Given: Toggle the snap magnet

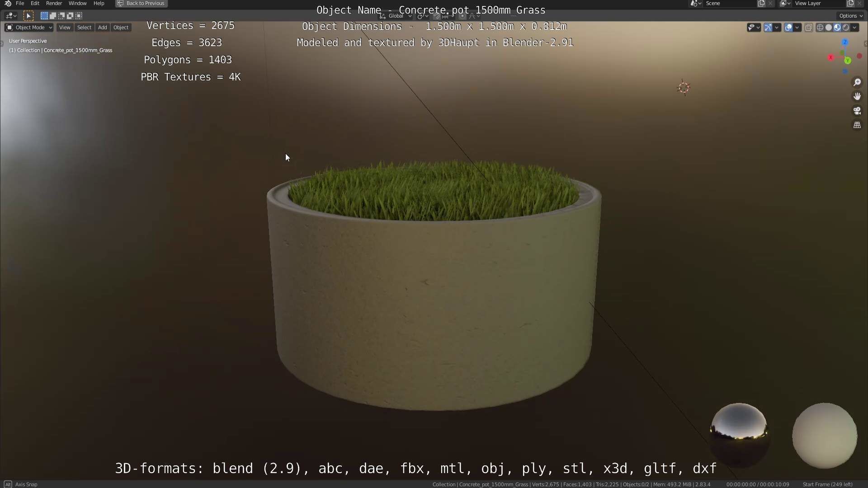Looking at the screenshot, I should (x=436, y=16).
